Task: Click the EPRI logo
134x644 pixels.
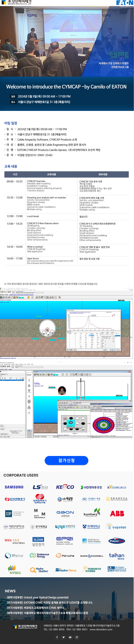Action: point(65,541)
